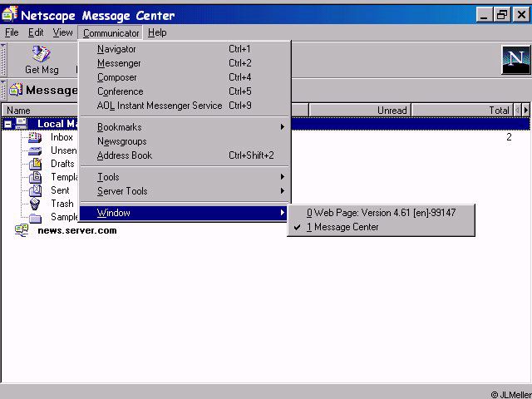
Task: Collapse the main toolbar grip handle
Action: pos(3,59)
